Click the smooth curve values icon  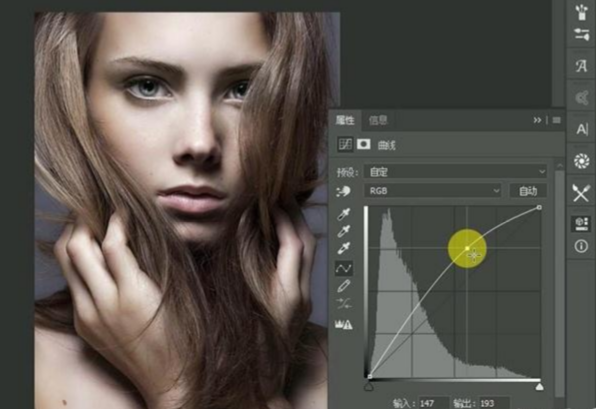tap(344, 304)
